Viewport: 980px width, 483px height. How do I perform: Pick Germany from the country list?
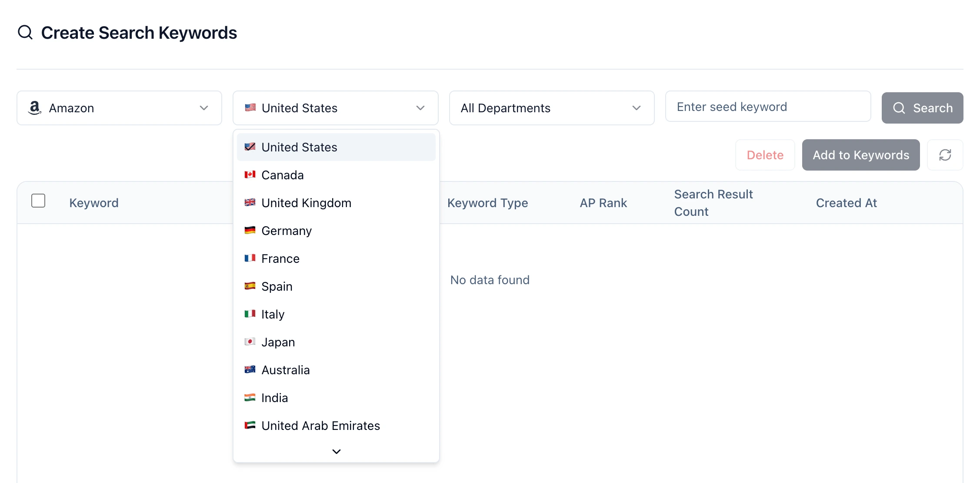coord(336,231)
